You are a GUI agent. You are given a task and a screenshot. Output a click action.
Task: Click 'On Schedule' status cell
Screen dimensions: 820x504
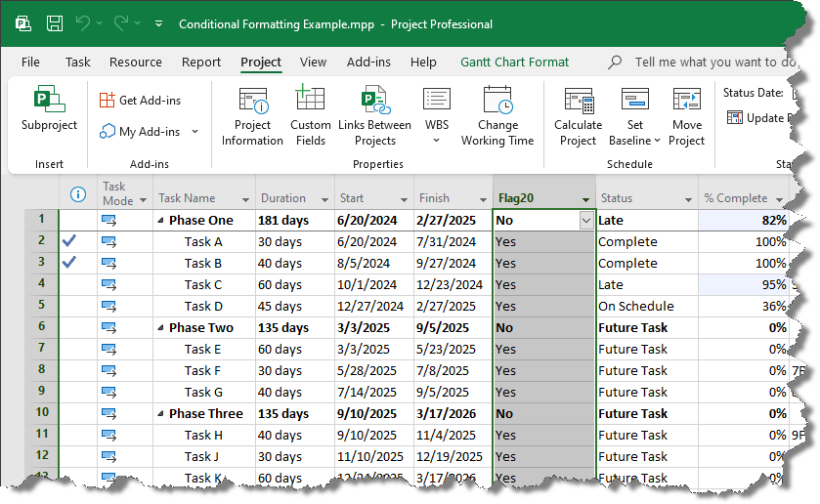click(646, 307)
